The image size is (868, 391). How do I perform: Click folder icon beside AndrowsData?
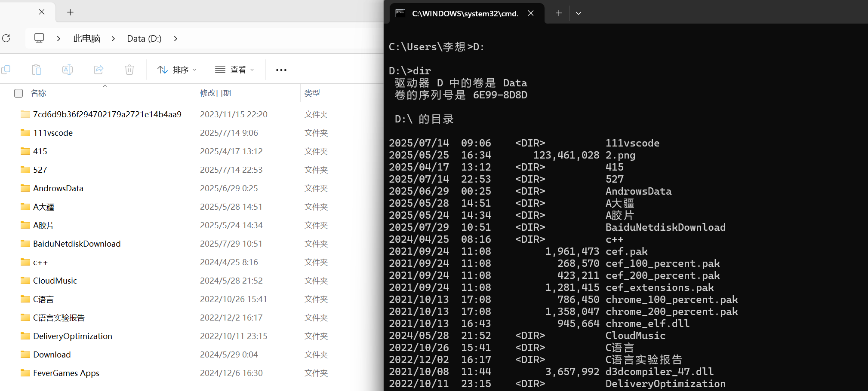pos(25,188)
